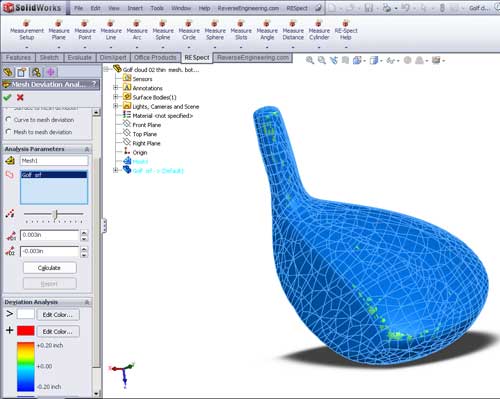Select Front Plane in tree
The width and height of the screenshot is (500, 399).
tap(142, 125)
